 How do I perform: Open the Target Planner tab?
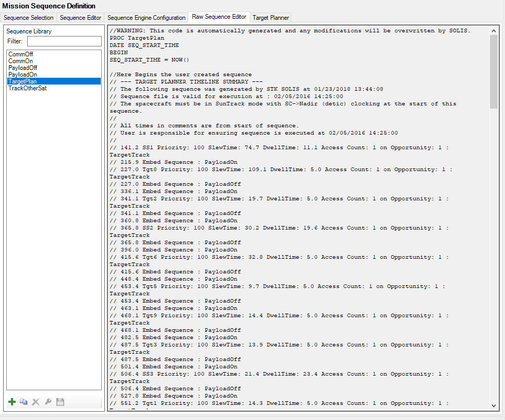click(x=270, y=16)
